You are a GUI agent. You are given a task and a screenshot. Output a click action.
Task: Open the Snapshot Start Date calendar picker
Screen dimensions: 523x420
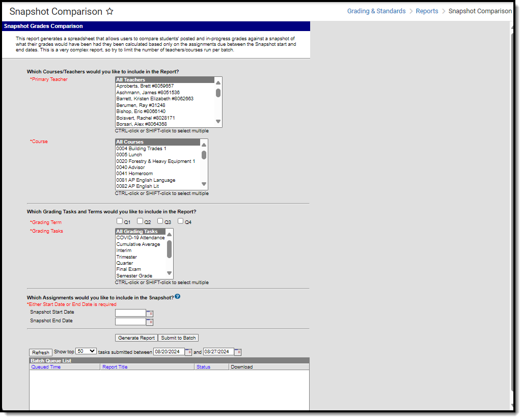(x=150, y=313)
